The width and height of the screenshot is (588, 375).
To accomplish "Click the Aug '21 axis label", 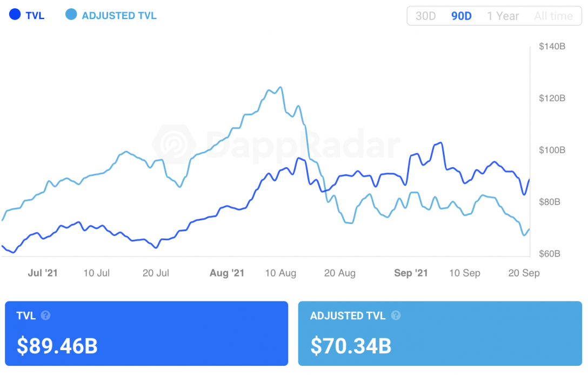I will (227, 273).
